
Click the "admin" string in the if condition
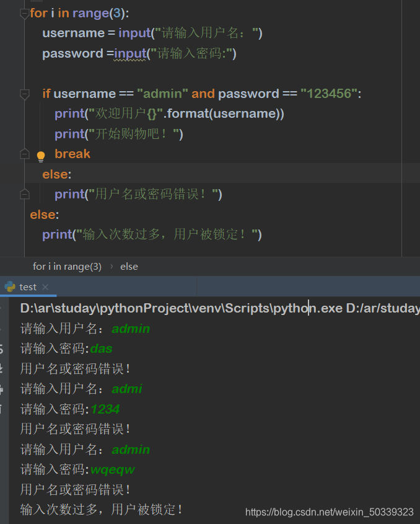[162, 94]
